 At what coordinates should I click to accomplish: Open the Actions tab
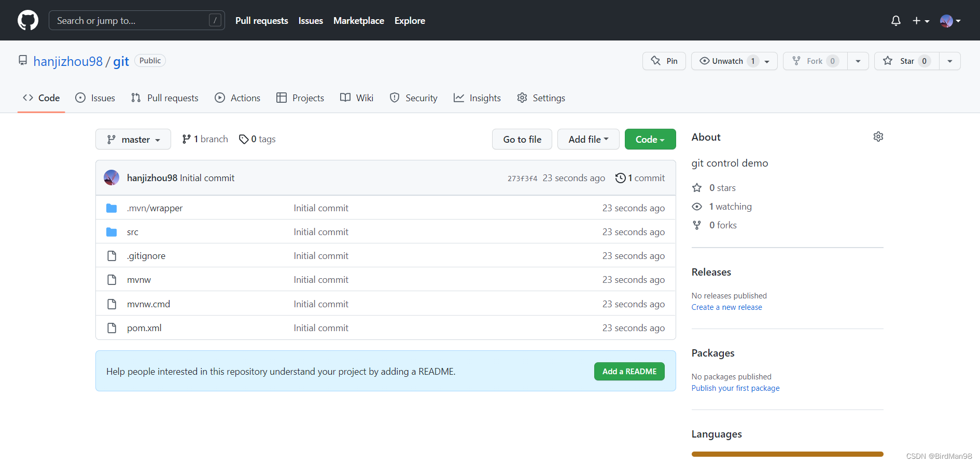(237, 98)
